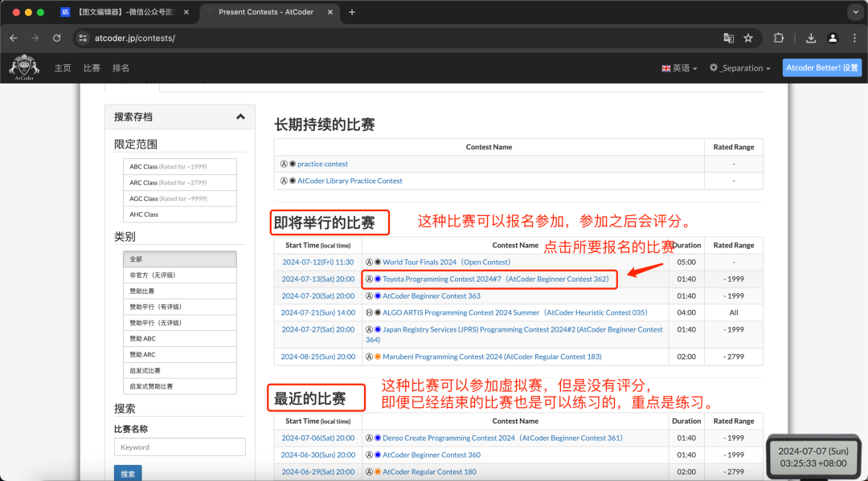The height and width of the screenshot is (481, 868).
Task: Click the AtCoder logo in the navbar
Action: [23, 67]
